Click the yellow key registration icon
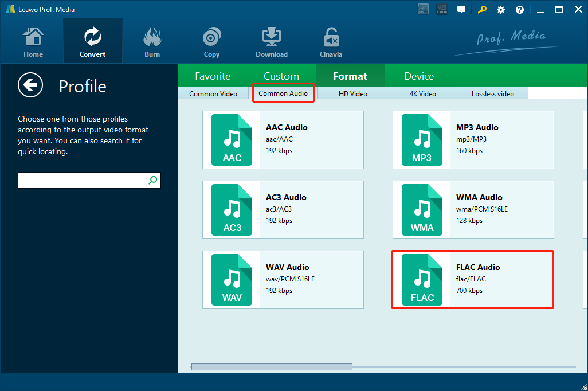This screenshot has width=588, height=391. tap(483, 10)
